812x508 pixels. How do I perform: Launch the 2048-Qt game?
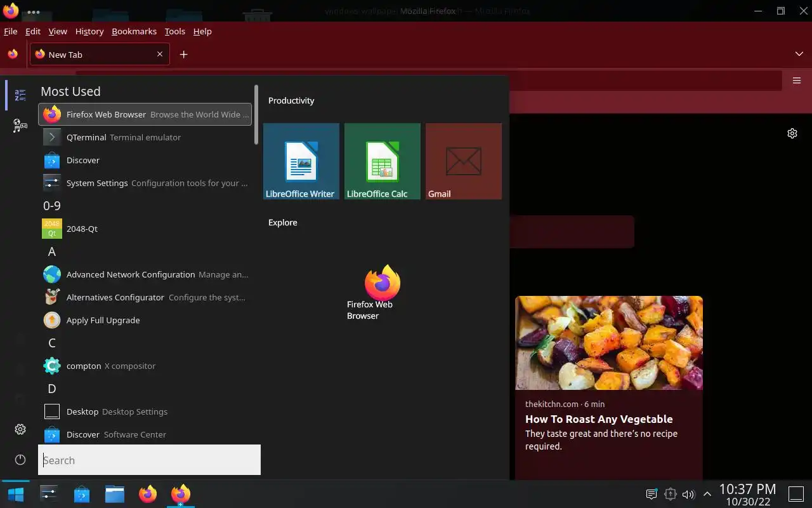click(145, 229)
